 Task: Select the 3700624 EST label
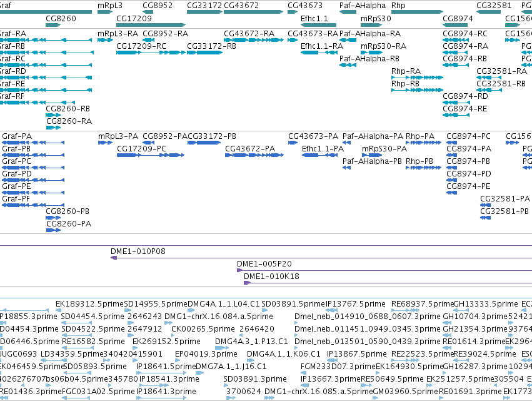click(x=244, y=392)
